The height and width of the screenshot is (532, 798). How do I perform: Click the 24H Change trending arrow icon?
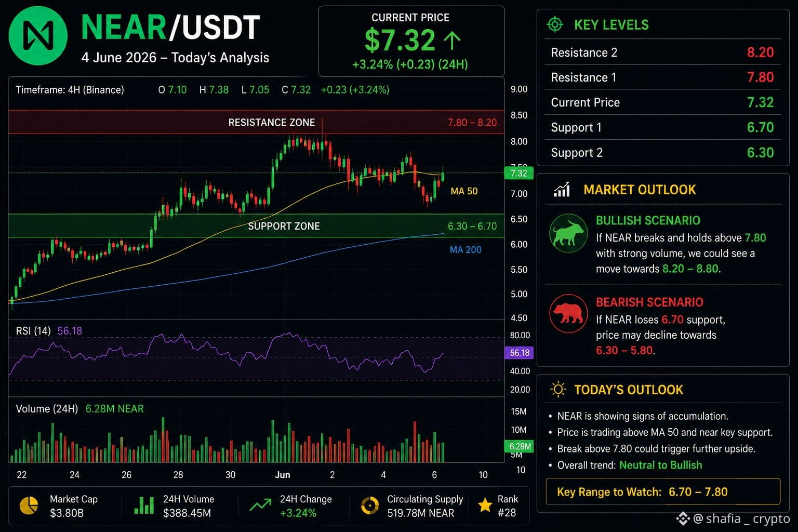260,504
